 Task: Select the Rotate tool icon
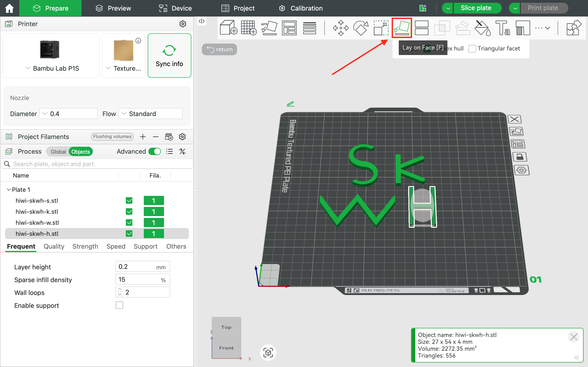[x=361, y=28]
